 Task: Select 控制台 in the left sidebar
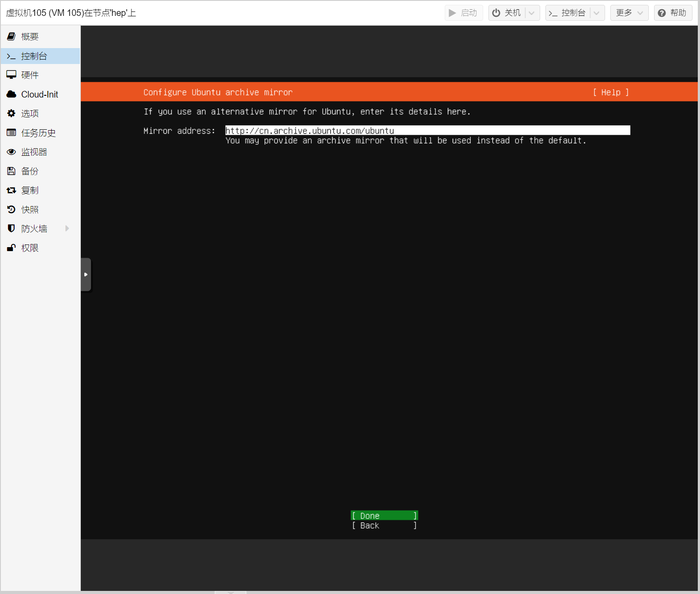pos(34,56)
